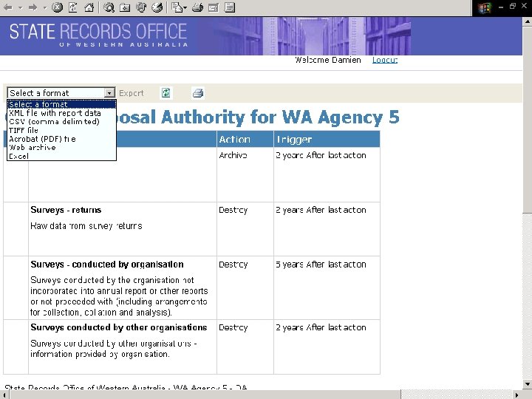Click the Edit page toolbar icon
Screen dimensions: 532x399
[x=214, y=7]
